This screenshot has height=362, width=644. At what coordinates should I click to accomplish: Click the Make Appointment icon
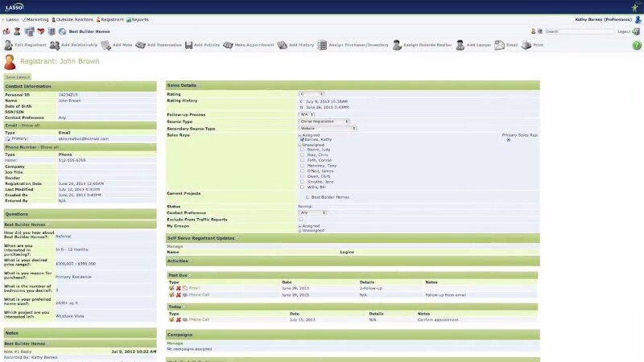point(228,45)
